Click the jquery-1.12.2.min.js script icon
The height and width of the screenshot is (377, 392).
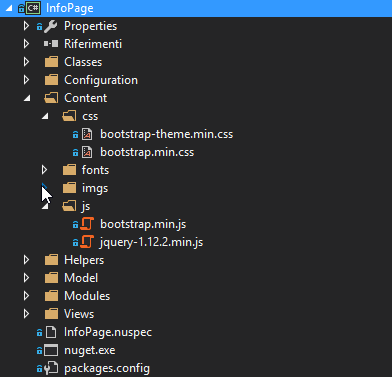coord(87,242)
